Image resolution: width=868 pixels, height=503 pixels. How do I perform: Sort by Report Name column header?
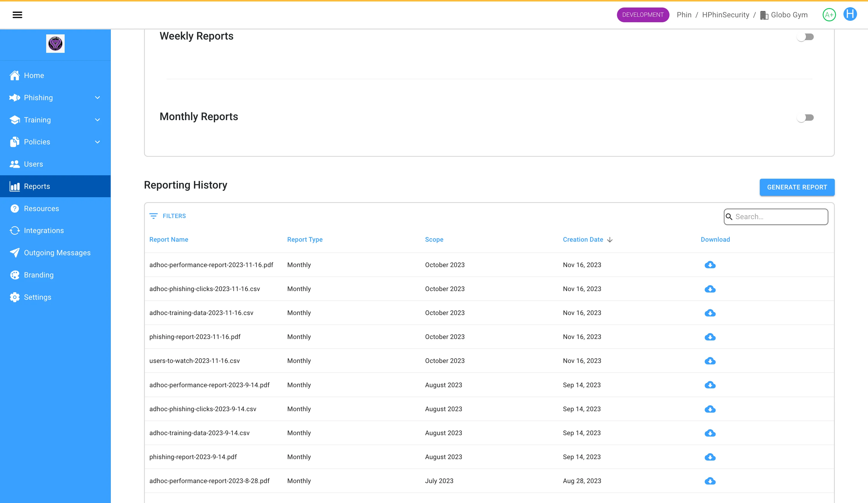pyautogui.click(x=169, y=240)
